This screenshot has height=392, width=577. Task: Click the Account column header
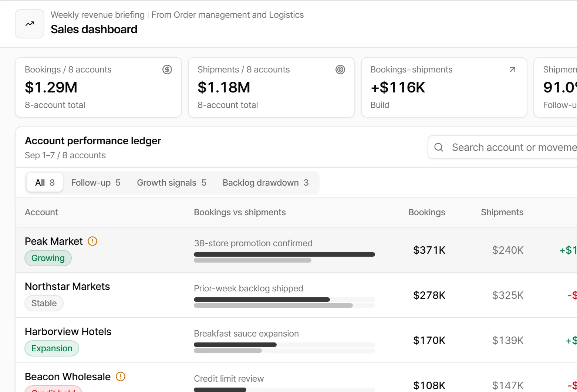41,212
